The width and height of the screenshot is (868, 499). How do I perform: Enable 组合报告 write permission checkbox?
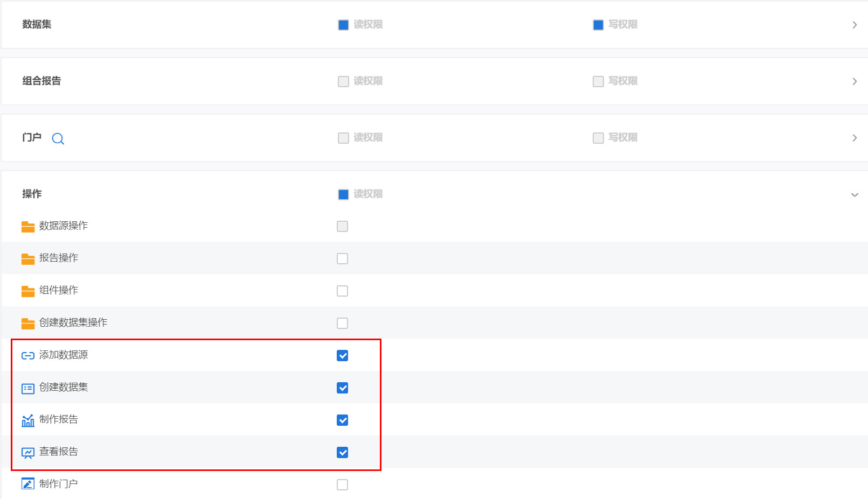coord(598,81)
